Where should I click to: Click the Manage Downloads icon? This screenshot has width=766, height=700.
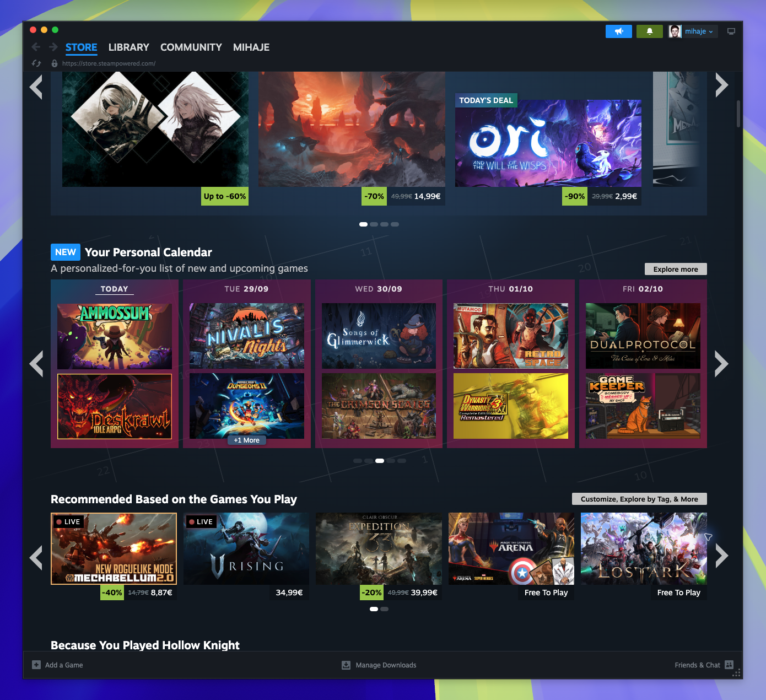[346, 665]
